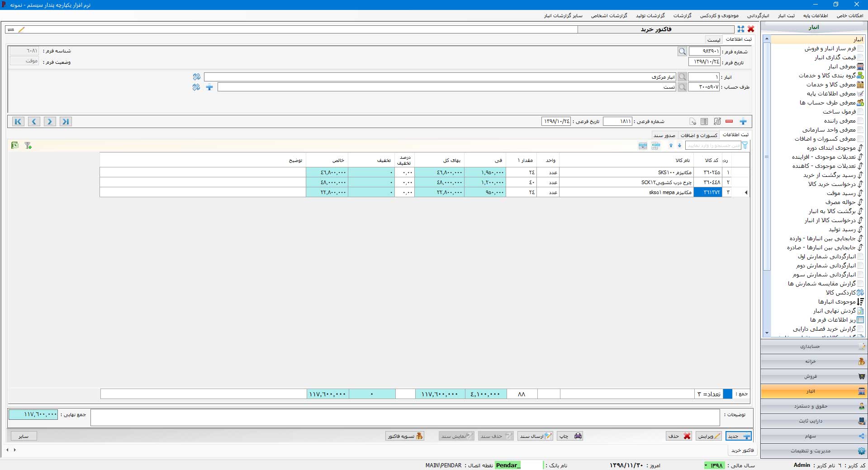Click the insert grid row icon
Screen dimensions: 868x470
tap(656, 145)
